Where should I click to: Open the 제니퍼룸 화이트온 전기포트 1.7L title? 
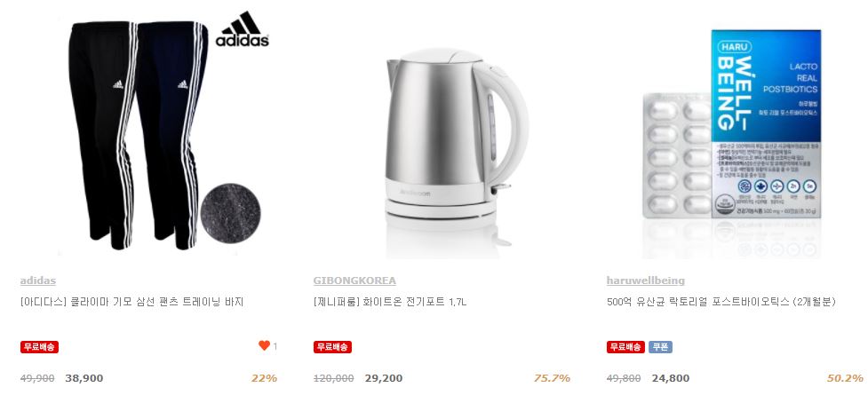pos(390,302)
